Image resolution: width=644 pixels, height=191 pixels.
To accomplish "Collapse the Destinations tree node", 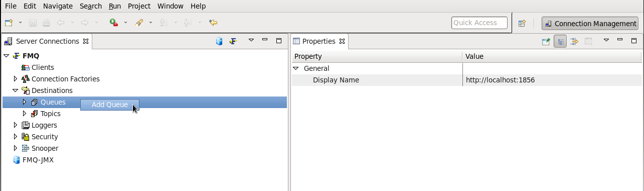I will click(16, 90).
